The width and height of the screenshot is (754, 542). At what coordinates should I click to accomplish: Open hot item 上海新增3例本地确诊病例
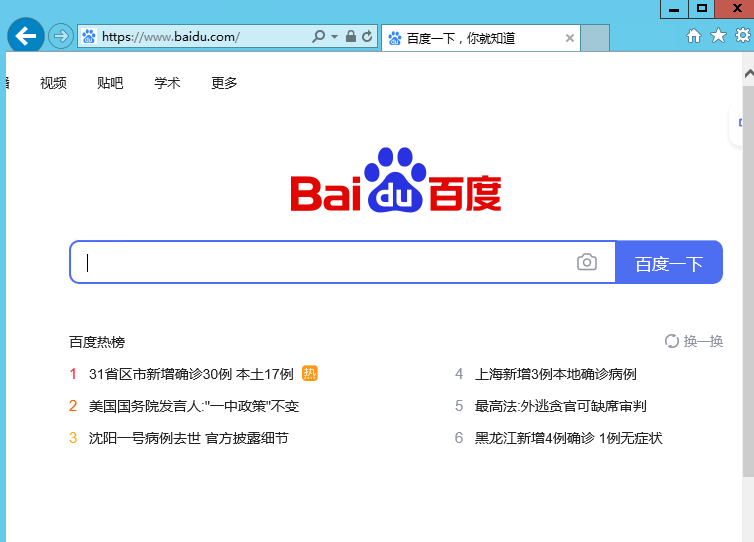[555, 374]
